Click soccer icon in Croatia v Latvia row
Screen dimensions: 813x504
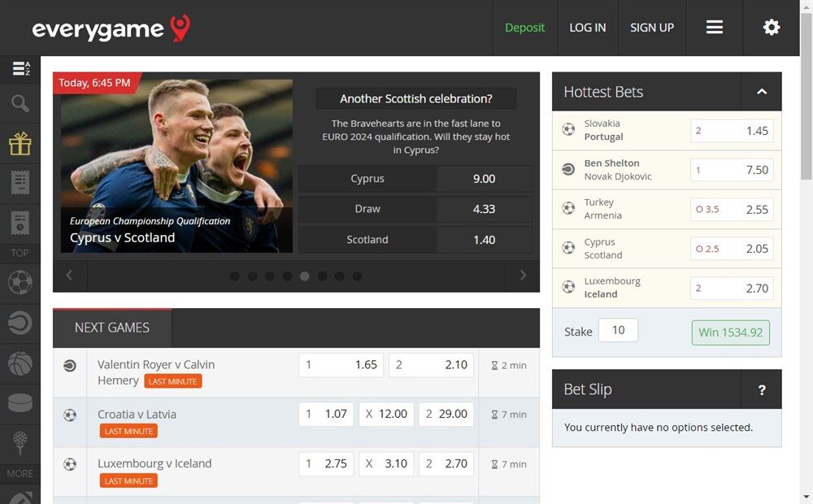click(x=69, y=415)
